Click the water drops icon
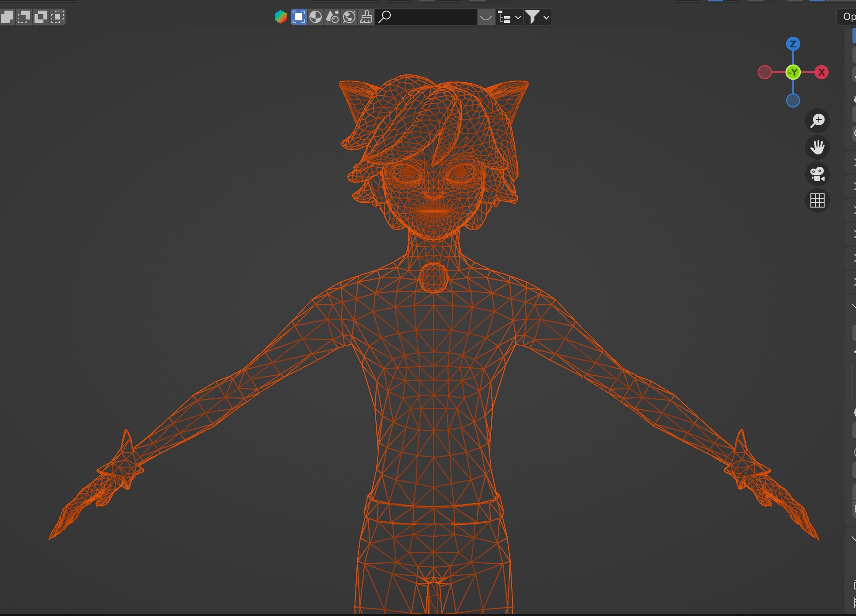The height and width of the screenshot is (616, 856). tap(332, 17)
